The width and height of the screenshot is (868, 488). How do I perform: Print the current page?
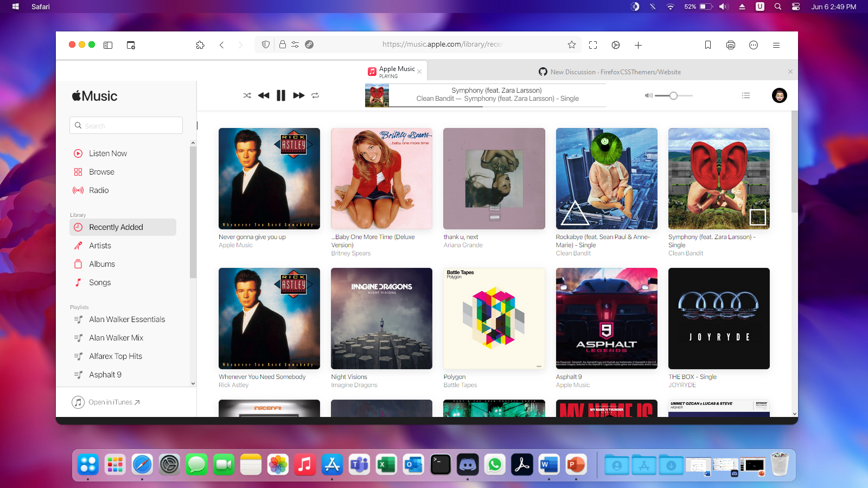731,45
